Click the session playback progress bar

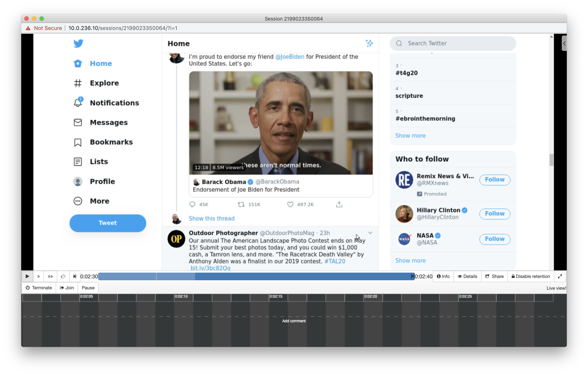click(256, 276)
